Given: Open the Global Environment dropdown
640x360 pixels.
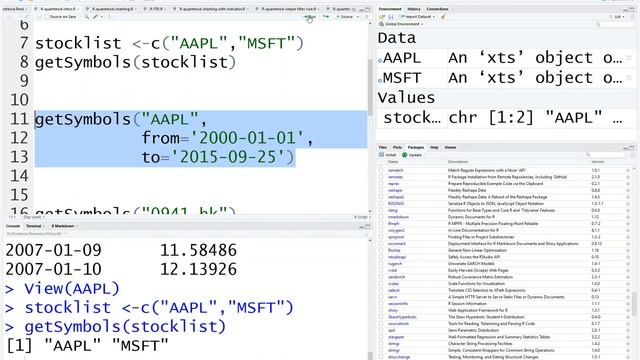Looking at the screenshot, I should coord(401,24).
